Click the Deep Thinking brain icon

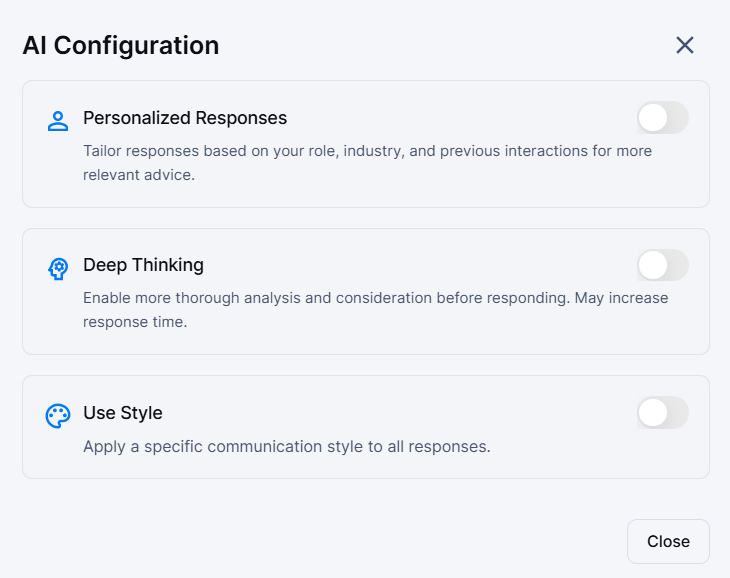click(x=58, y=268)
